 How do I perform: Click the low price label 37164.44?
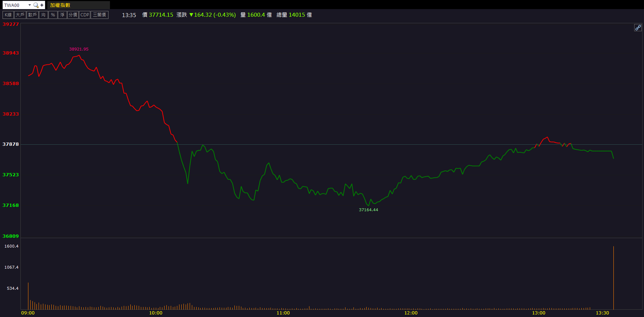[368, 210]
